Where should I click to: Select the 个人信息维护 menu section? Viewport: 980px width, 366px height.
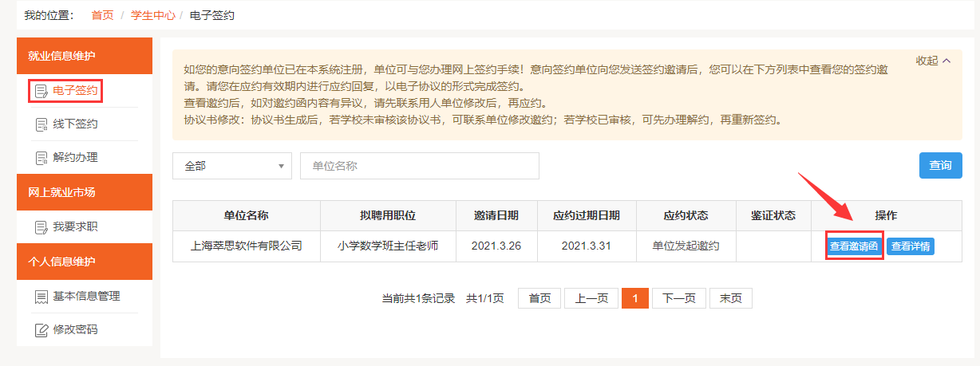[84, 262]
